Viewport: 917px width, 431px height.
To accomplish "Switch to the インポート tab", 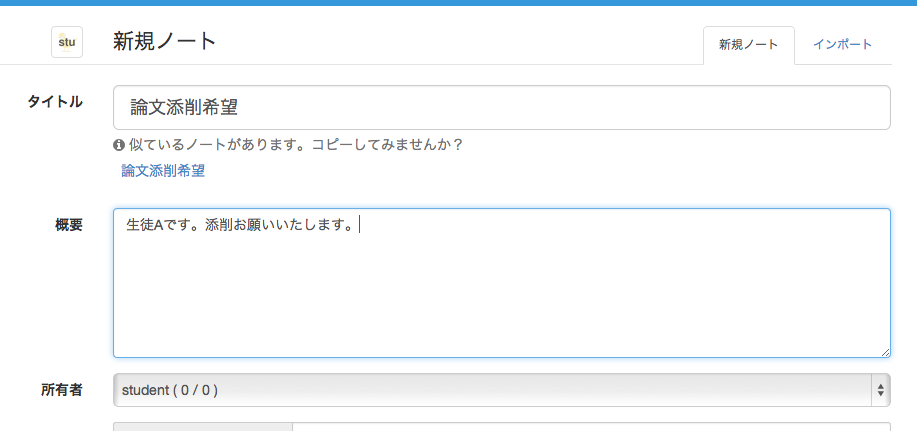I will (x=842, y=45).
